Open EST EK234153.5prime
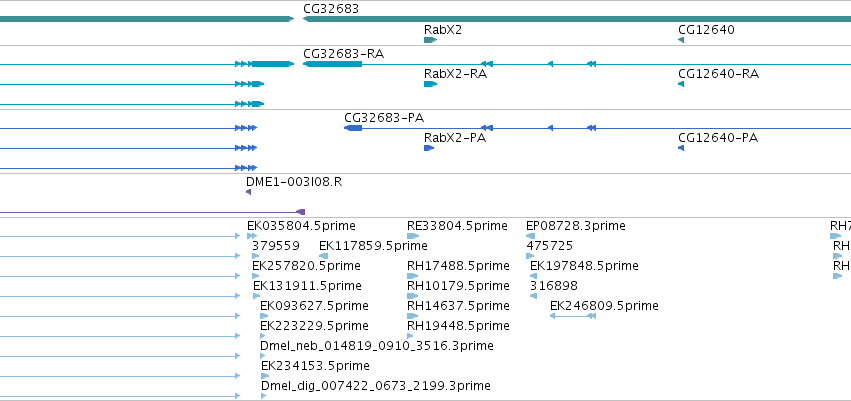851x401 pixels. point(315,366)
